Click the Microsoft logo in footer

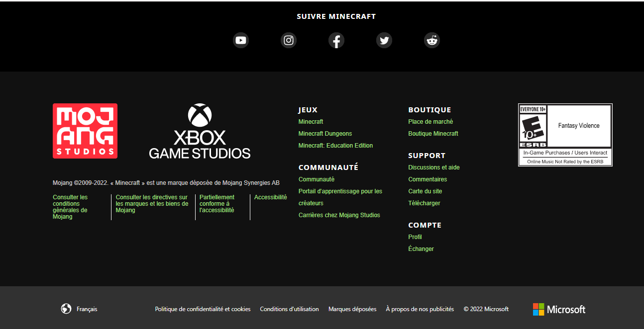point(559,309)
